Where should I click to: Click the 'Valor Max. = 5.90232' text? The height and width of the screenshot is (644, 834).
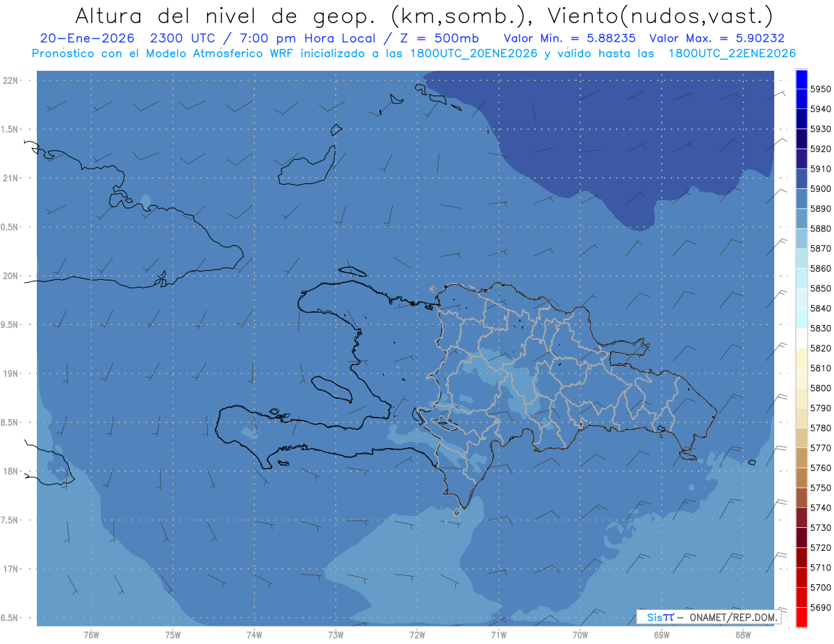(x=717, y=39)
